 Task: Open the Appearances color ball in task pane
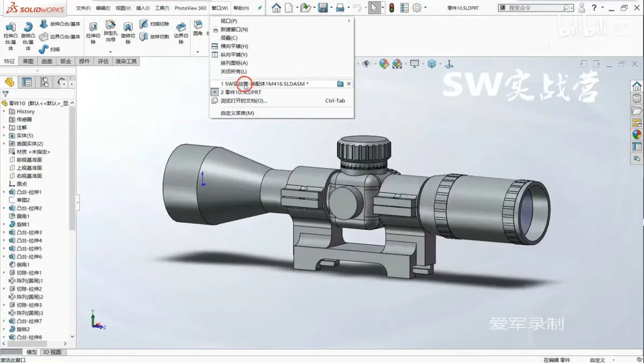(x=636, y=134)
